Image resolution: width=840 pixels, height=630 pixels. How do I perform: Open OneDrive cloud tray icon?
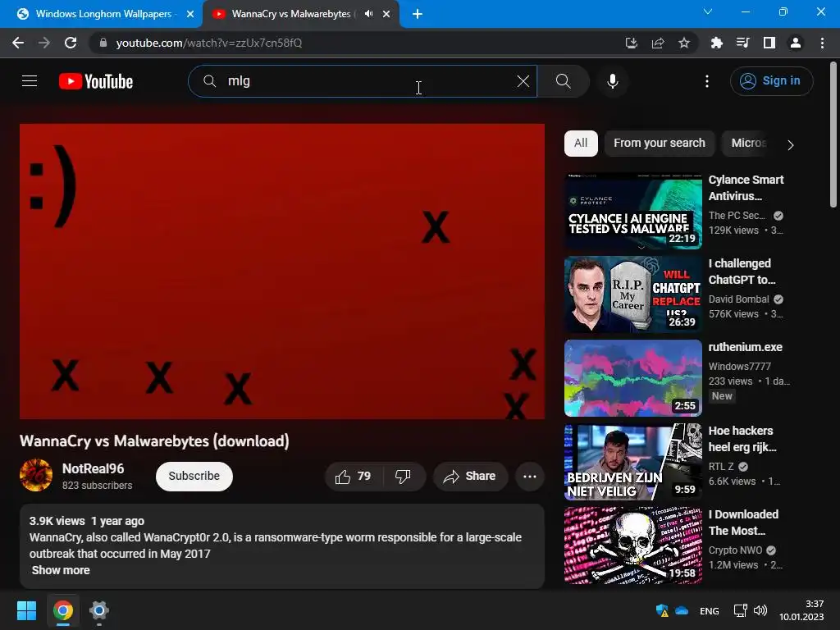682,610
